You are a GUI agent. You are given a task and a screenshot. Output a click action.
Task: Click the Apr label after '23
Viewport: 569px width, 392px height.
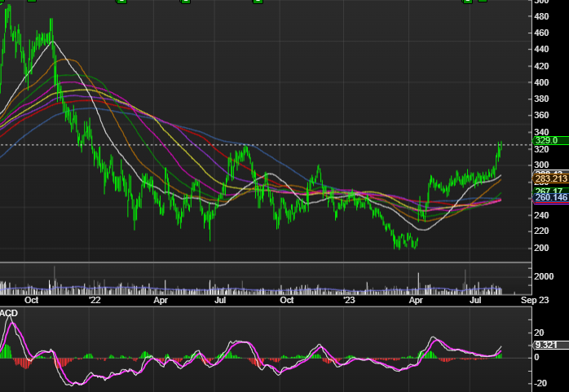416,300
